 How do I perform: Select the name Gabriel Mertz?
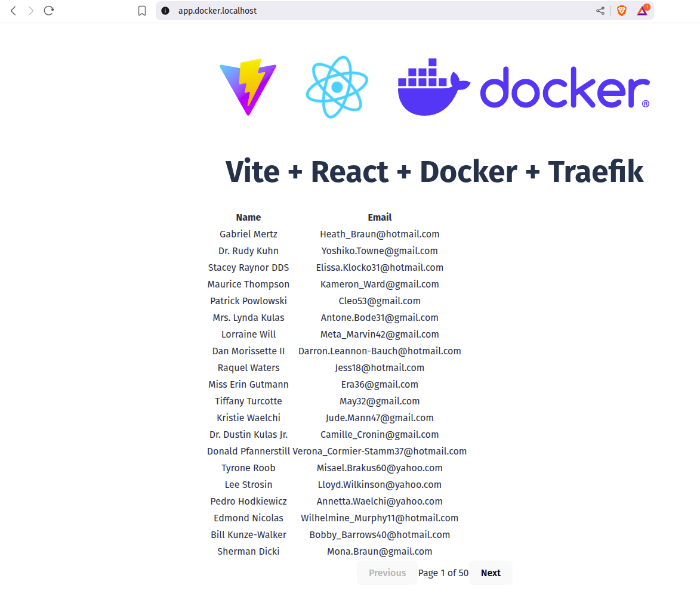click(x=248, y=234)
